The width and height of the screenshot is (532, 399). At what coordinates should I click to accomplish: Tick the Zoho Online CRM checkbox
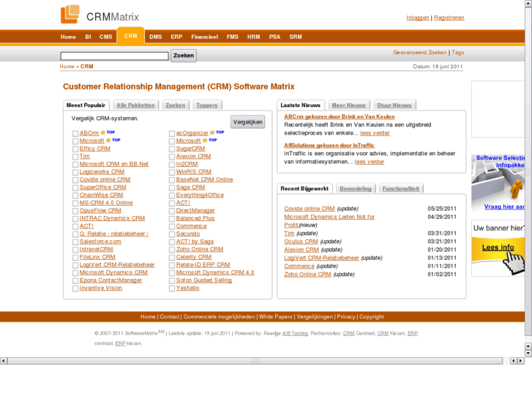(172, 250)
